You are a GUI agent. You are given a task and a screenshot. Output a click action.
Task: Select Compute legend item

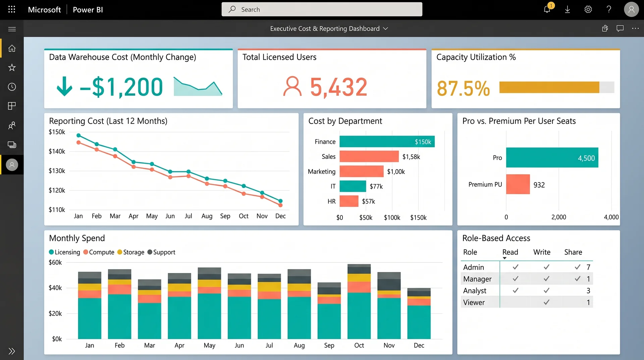[99, 252]
